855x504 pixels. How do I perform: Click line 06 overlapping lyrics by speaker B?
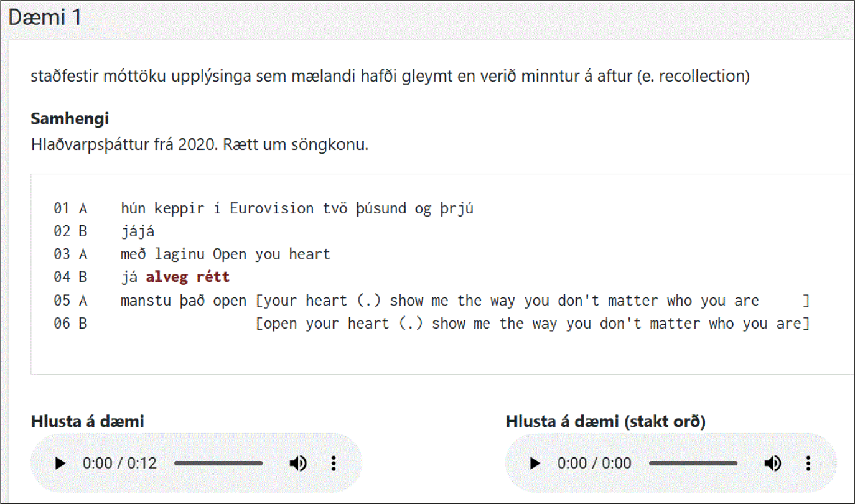[432, 324]
